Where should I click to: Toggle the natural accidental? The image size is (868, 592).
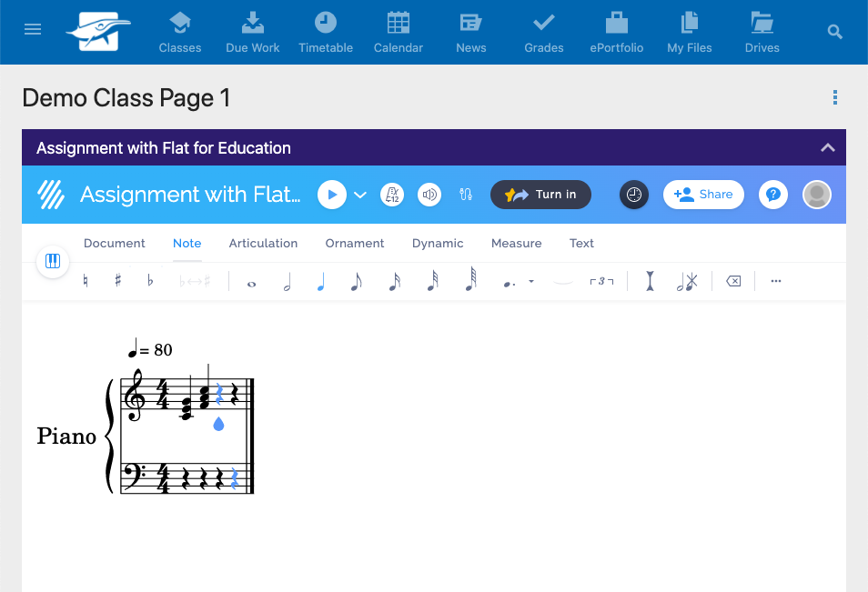click(85, 281)
